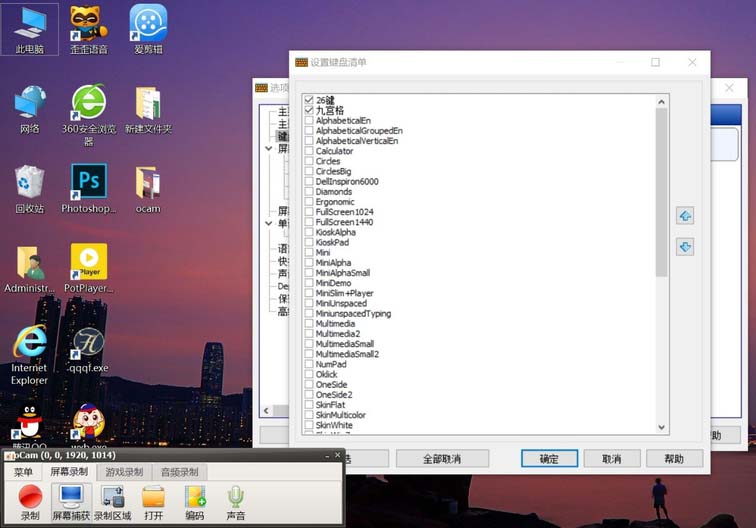Click the options tree horizontal scroll left arrow

coord(267,411)
